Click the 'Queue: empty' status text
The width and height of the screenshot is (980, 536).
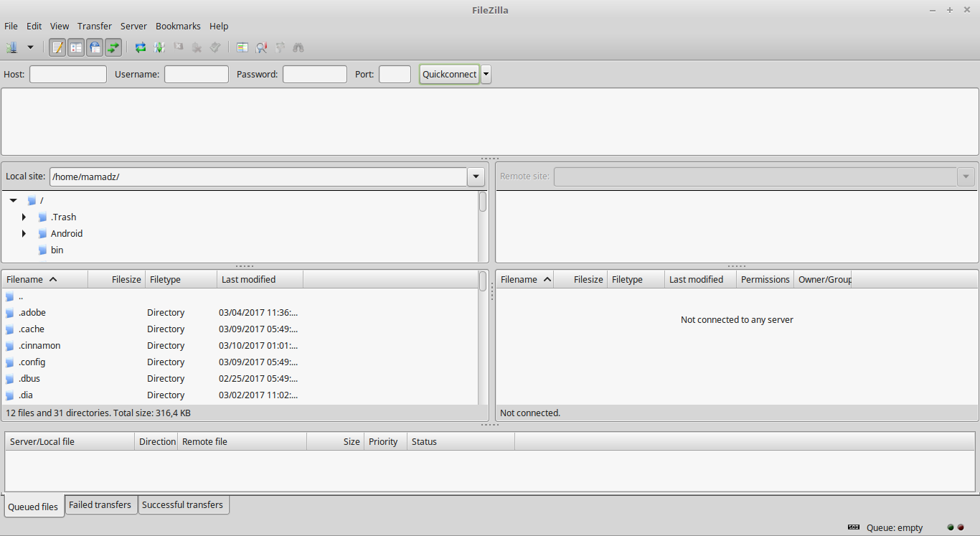[895, 528]
